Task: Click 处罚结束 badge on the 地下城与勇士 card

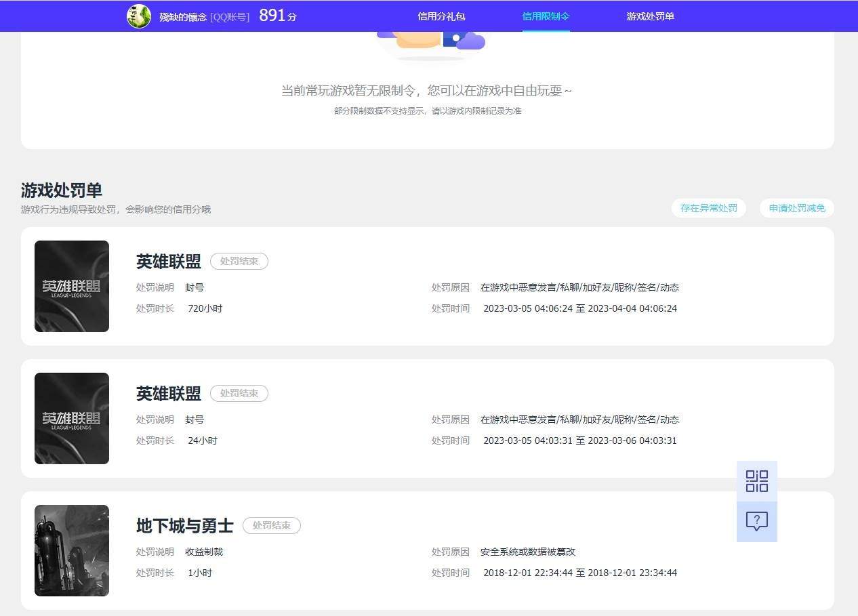Action: [x=272, y=525]
